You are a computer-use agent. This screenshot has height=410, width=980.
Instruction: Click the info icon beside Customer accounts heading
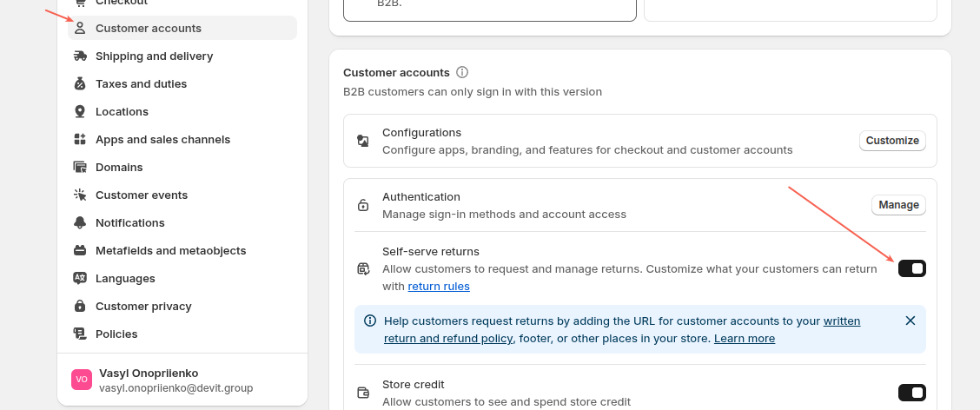(x=462, y=72)
